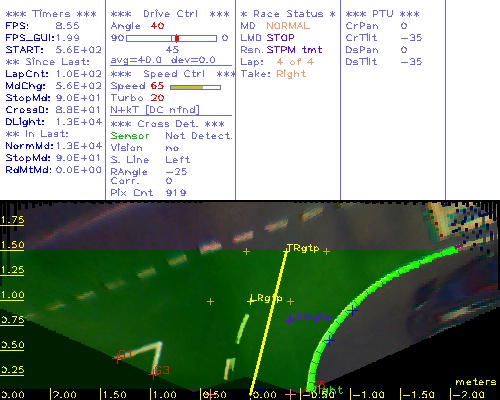Click the green Sensor label

(x=130, y=136)
